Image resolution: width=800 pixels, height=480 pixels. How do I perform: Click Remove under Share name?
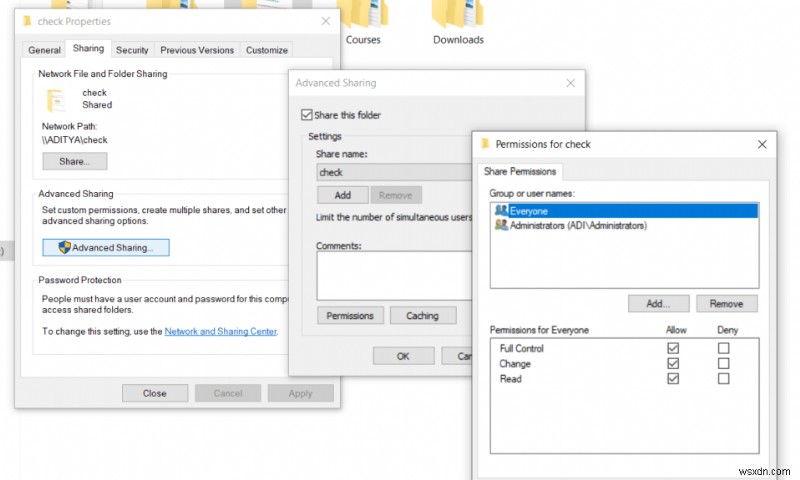tap(395, 195)
